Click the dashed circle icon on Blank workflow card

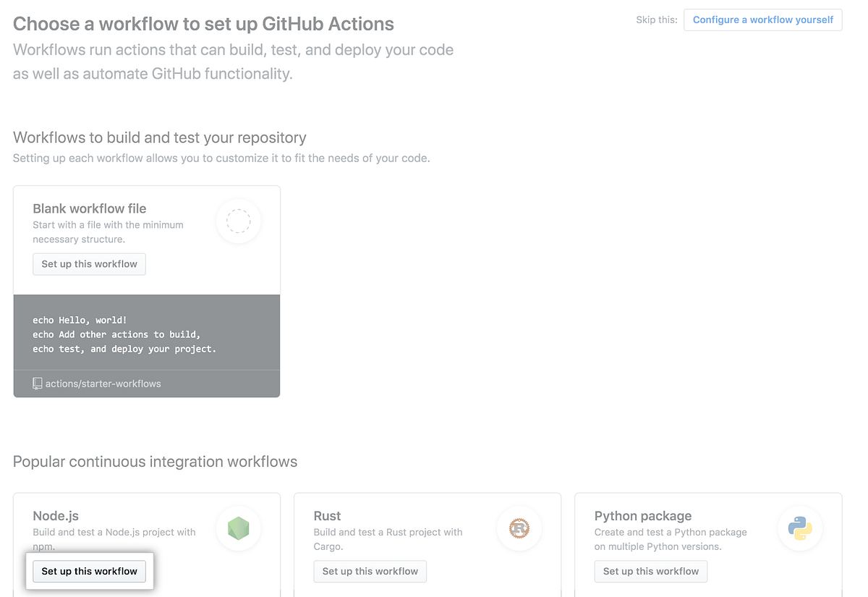[239, 221]
